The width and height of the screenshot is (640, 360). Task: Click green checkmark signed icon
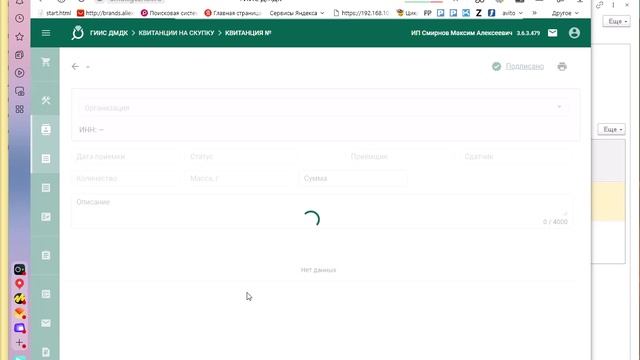(496, 67)
